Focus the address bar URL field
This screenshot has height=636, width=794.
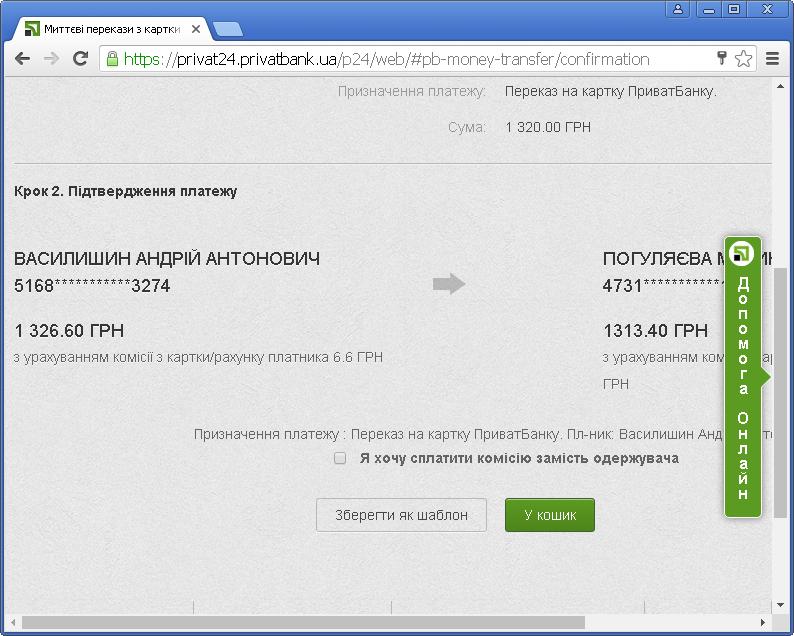click(400, 59)
